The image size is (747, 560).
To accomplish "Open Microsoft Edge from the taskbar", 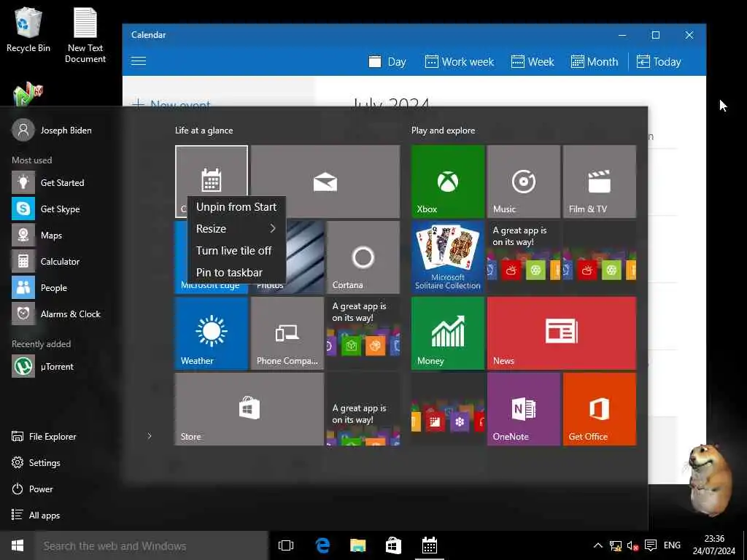I will coord(322,545).
